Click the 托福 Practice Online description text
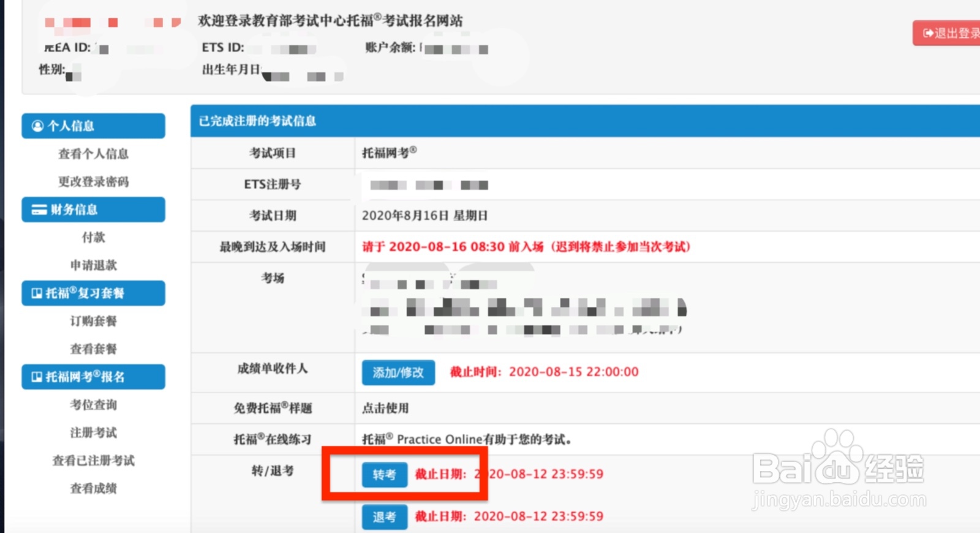Screen dimensions: 980x533 coord(467,439)
